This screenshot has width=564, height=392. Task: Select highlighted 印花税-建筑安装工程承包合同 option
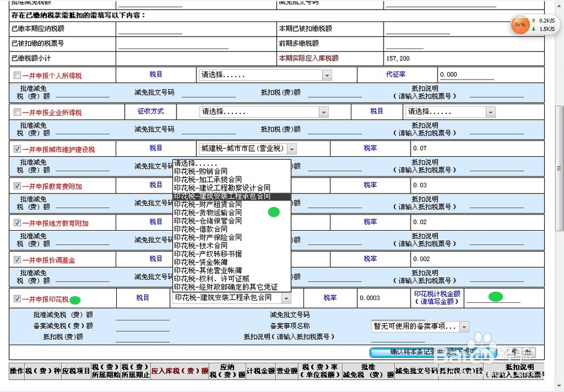point(232,196)
